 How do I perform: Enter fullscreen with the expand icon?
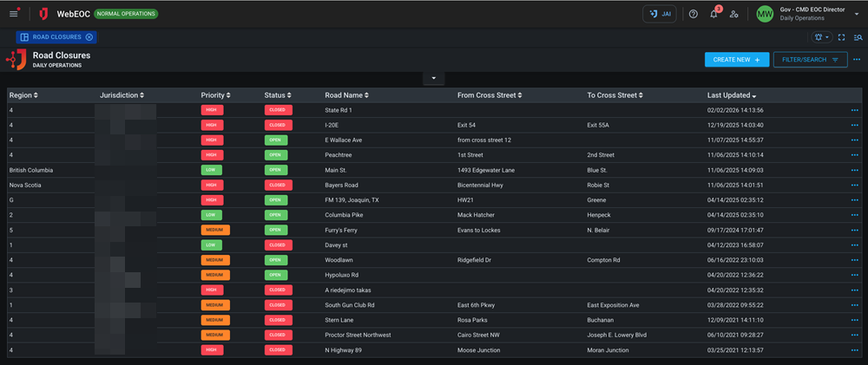pyautogui.click(x=841, y=37)
